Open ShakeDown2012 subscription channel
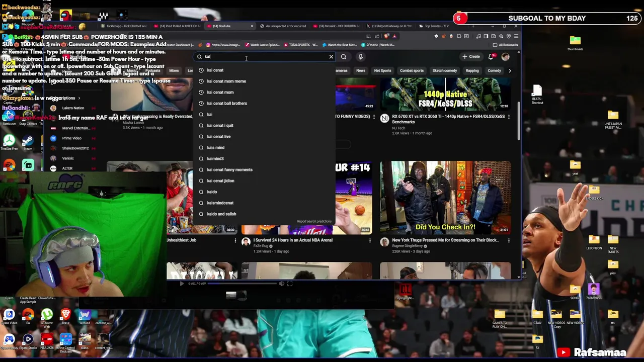Viewport: 644px width, 362px height. coord(73,148)
